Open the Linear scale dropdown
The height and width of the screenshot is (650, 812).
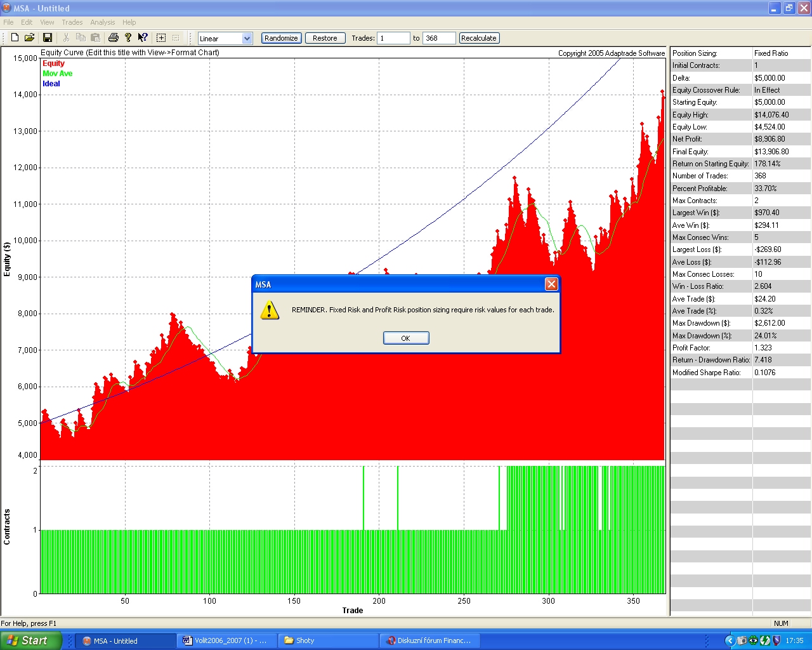247,39
